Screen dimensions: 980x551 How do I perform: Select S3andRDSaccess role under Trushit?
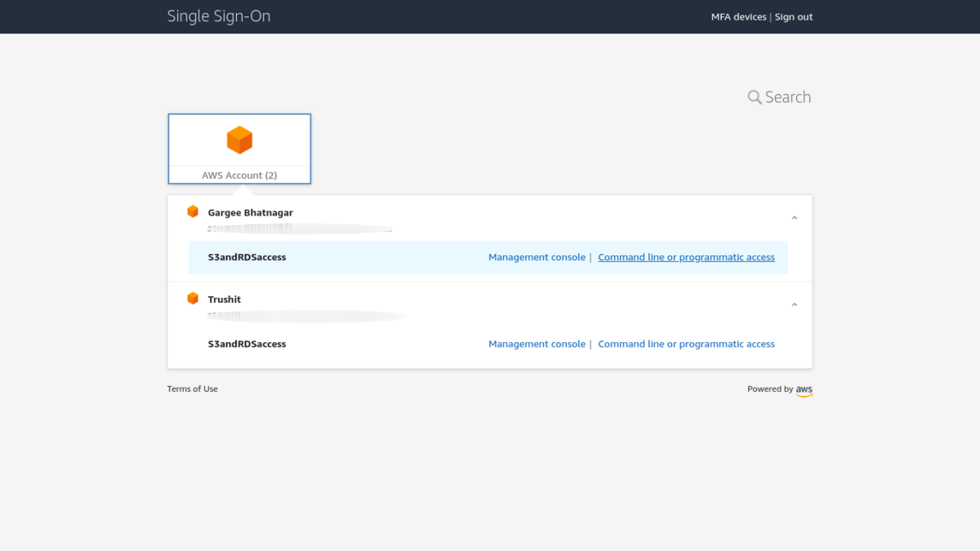click(247, 344)
